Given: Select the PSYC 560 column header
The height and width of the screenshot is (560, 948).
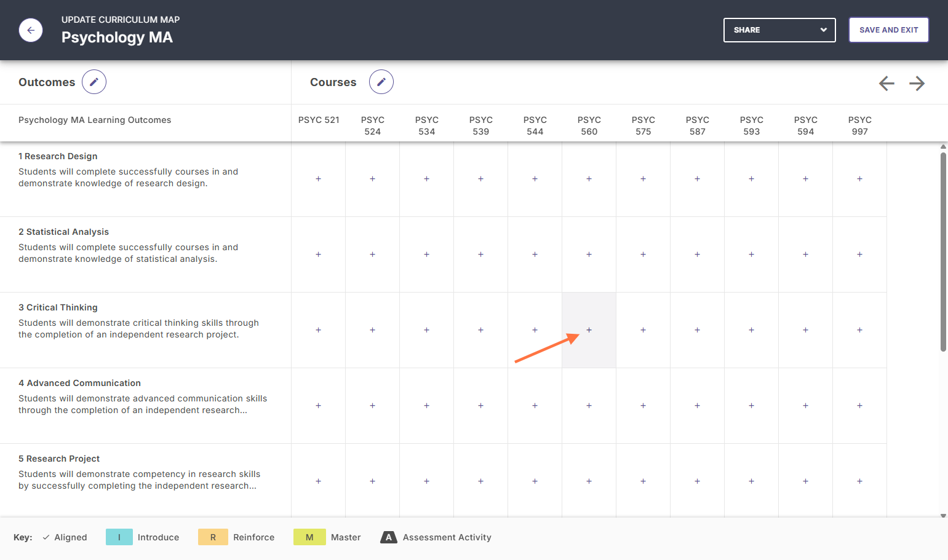Looking at the screenshot, I should coord(589,125).
